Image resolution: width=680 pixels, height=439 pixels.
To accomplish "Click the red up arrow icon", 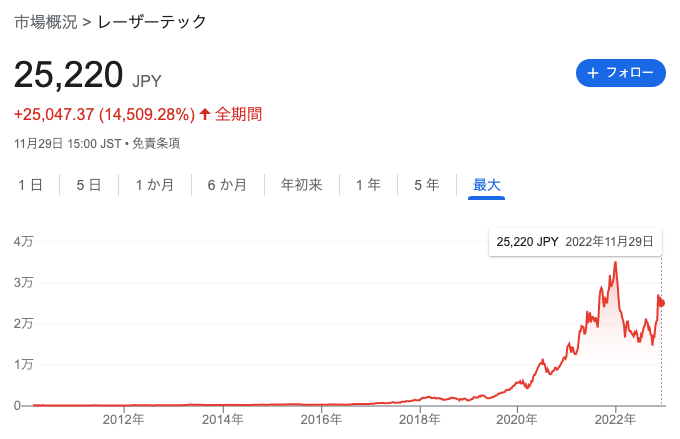I will coord(205,115).
